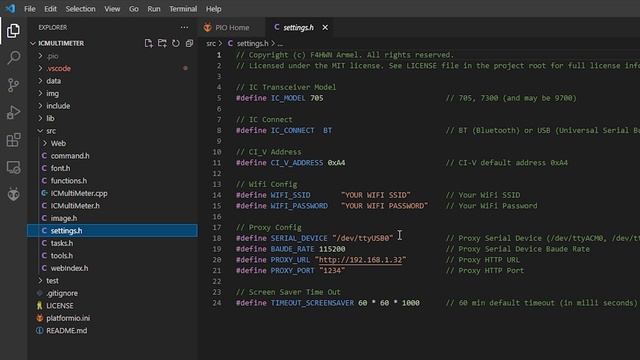
Task: Open the Selection menu
Action: click(x=80, y=9)
